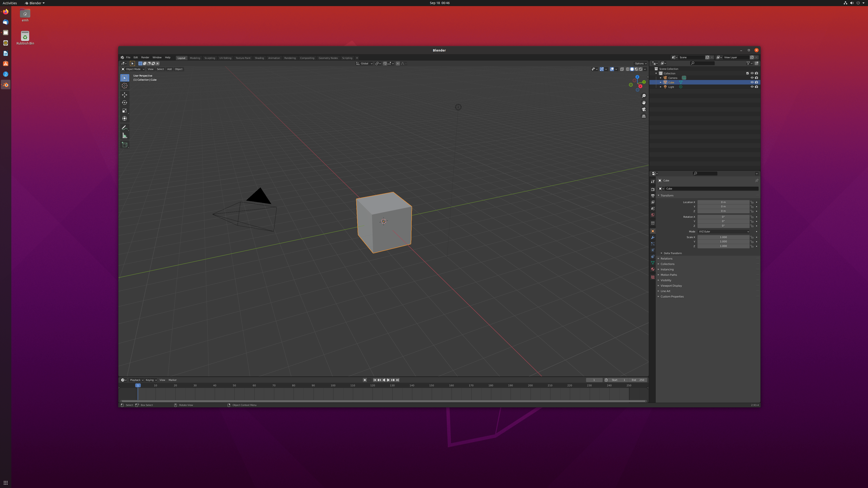This screenshot has height=488, width=868.
Task: Open the Options dropdown in viewport
Action: click(641, 64)
